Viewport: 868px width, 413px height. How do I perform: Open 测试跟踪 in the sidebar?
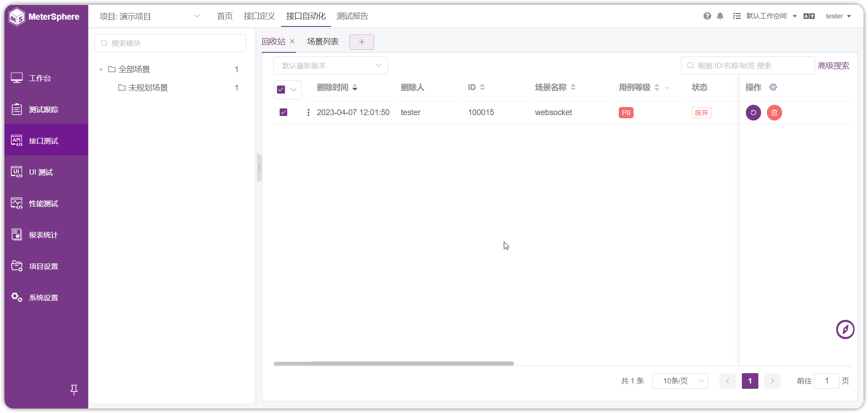[x=46, y=109]
